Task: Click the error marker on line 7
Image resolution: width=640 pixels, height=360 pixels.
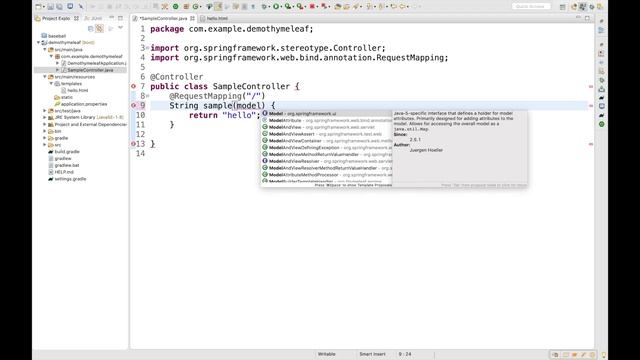Action: pos(133,86)
